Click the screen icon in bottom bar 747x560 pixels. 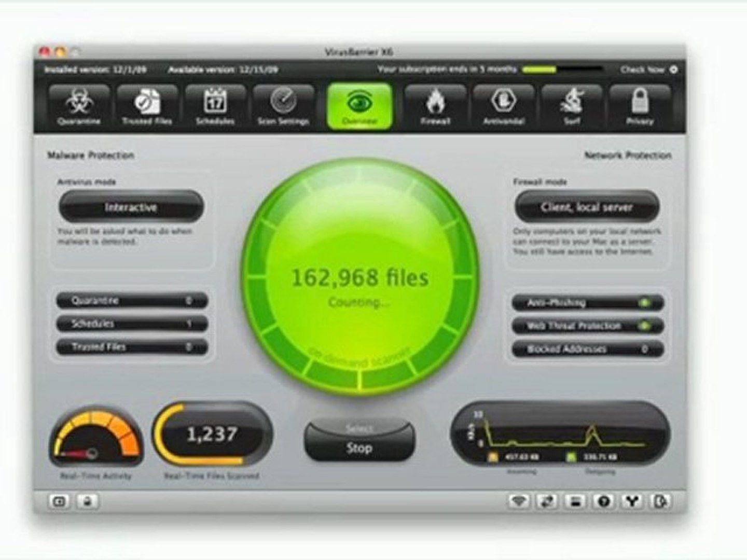pos(59,501)
